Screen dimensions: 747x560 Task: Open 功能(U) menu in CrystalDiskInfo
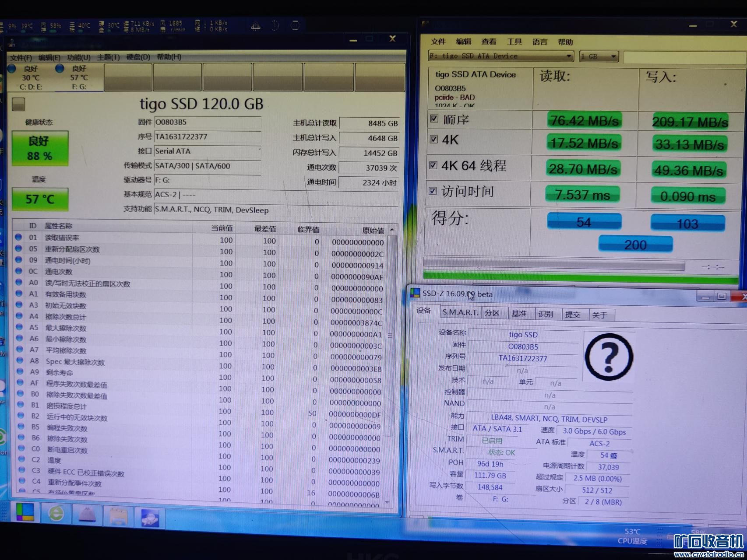pos(79,57)
